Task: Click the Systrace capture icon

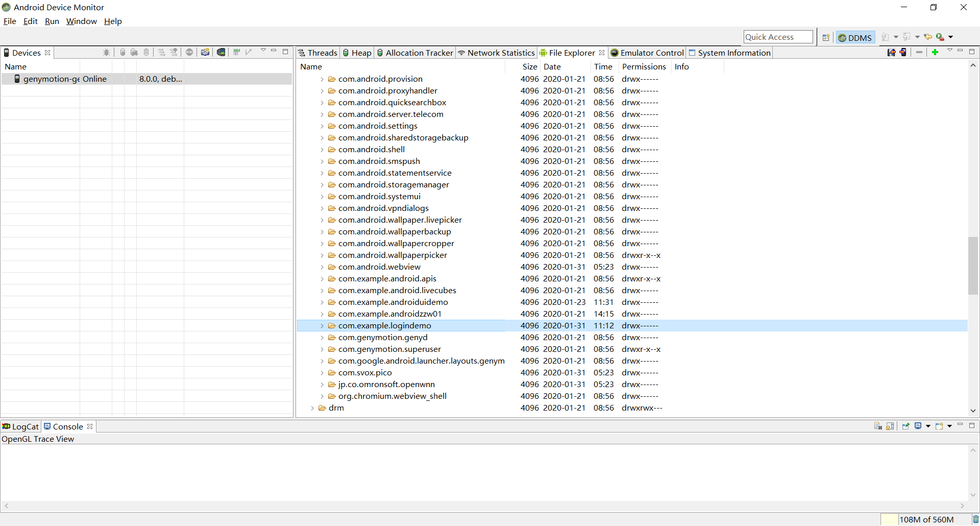Action: tap(237, 52)
